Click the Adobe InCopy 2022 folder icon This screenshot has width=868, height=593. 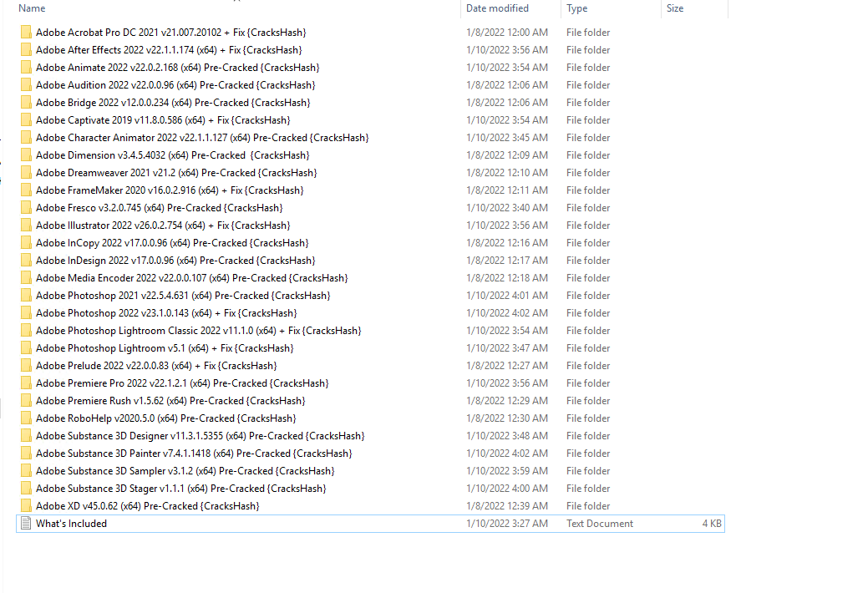tap(26, 242)
